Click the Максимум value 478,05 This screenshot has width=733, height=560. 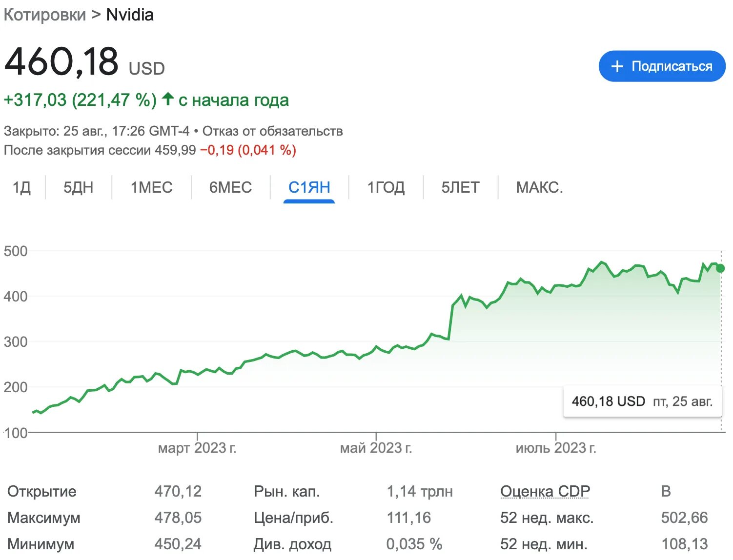pos(178,518)
